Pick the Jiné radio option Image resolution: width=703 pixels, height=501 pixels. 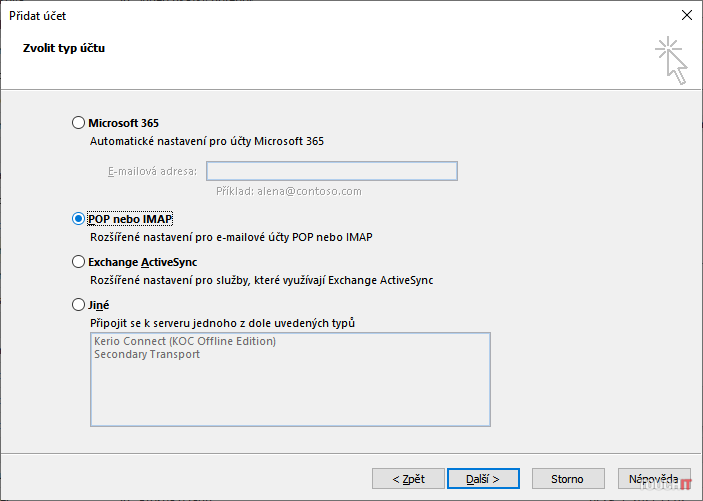[79, 305]
